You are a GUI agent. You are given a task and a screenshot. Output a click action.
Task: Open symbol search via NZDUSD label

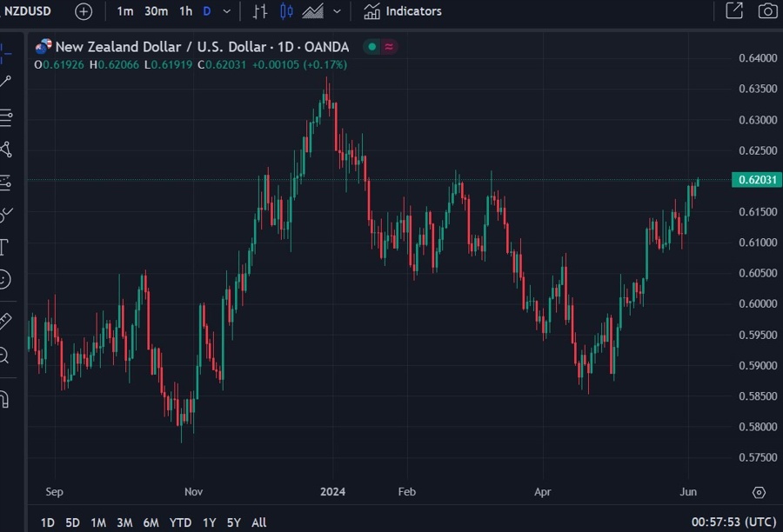click(x=26, y=11)
